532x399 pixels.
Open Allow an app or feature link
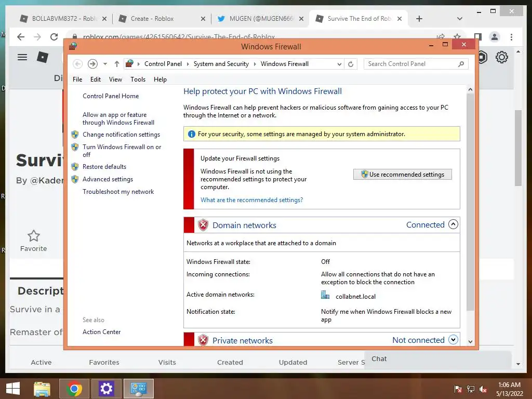[118, 119]
